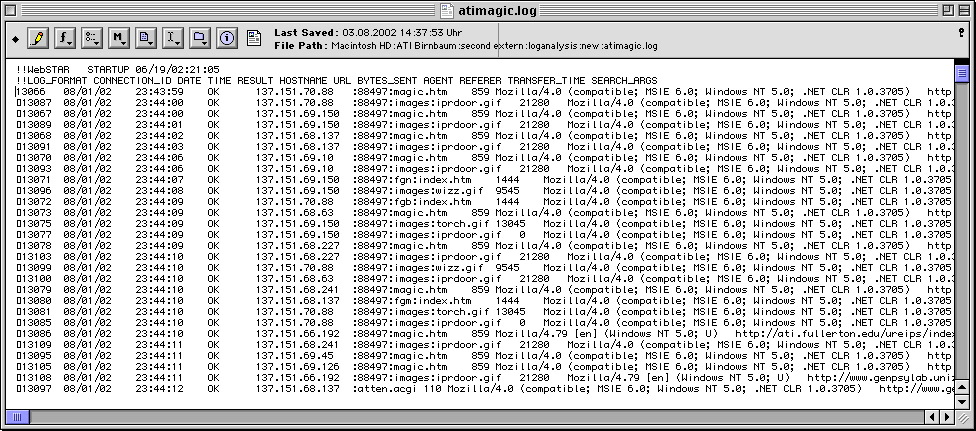Click the document proxy icon in toolbar
Viewport: 976px width, 431px height.
[x=253, y=39]
